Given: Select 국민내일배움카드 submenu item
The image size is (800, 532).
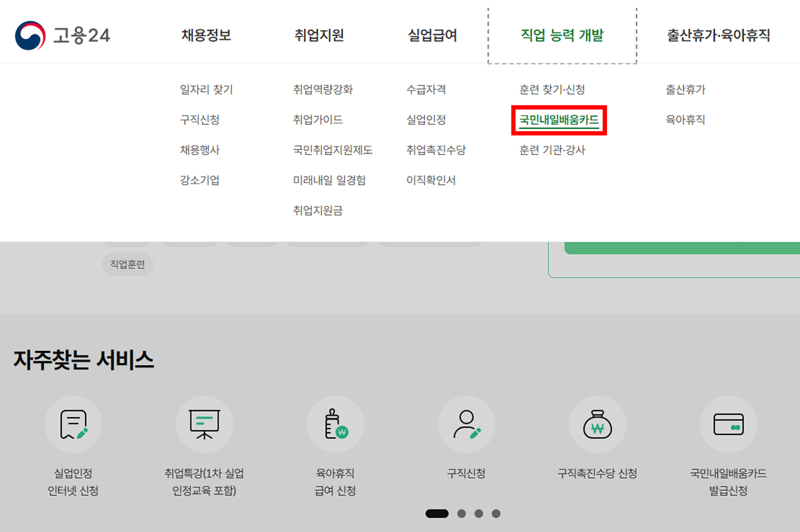Looking at the screenshot, I should 559,120.
